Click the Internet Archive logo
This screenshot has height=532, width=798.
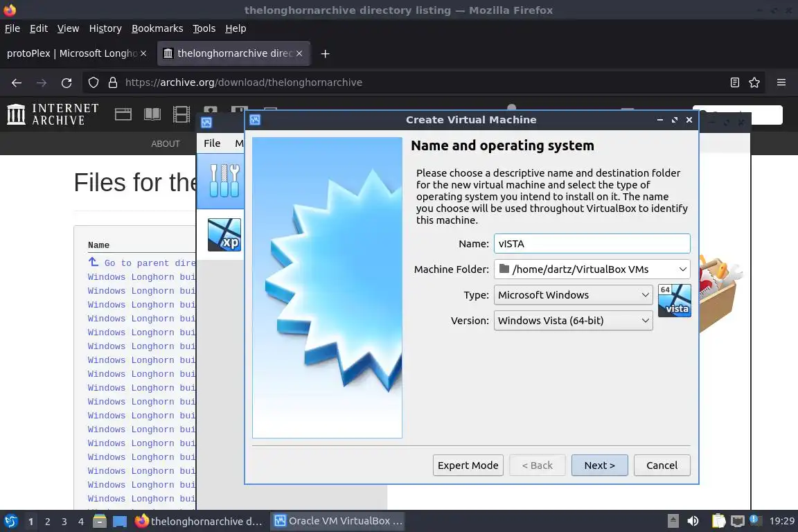53,114
